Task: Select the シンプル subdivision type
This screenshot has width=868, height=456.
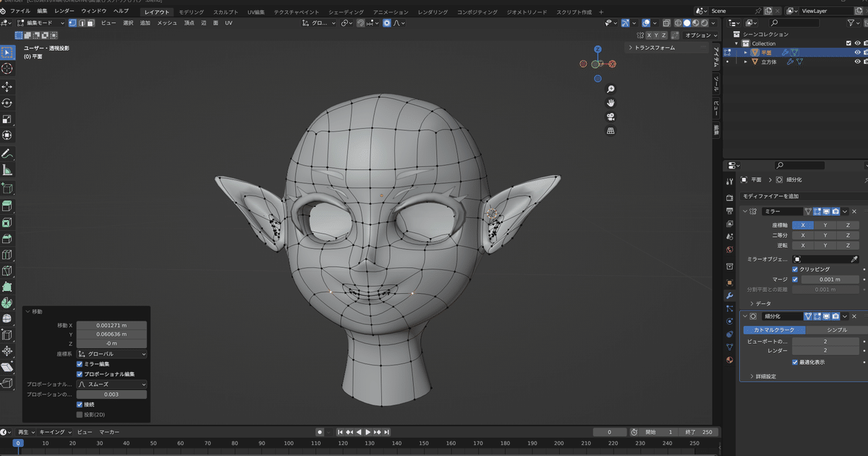Action: (x=837, y=330)
